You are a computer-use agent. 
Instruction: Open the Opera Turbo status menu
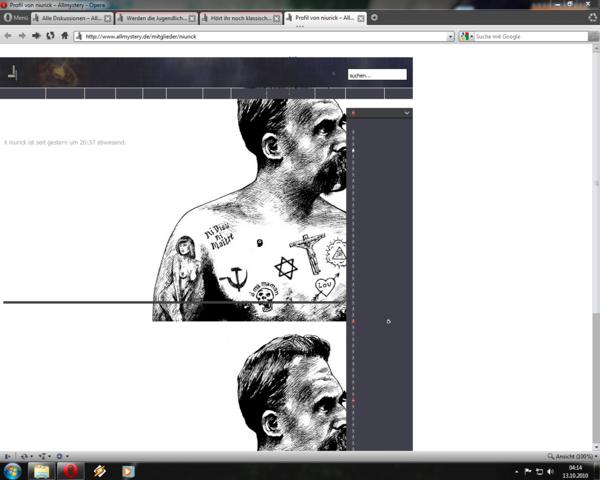[x=62, y=456]
